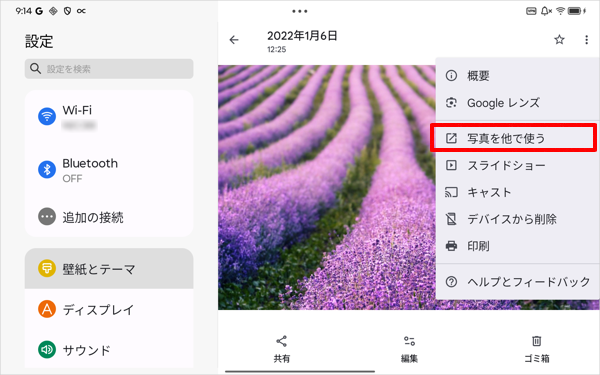600x375 pixels.
Task: Click the Google Lens camera icon
Action: (451, 103)
